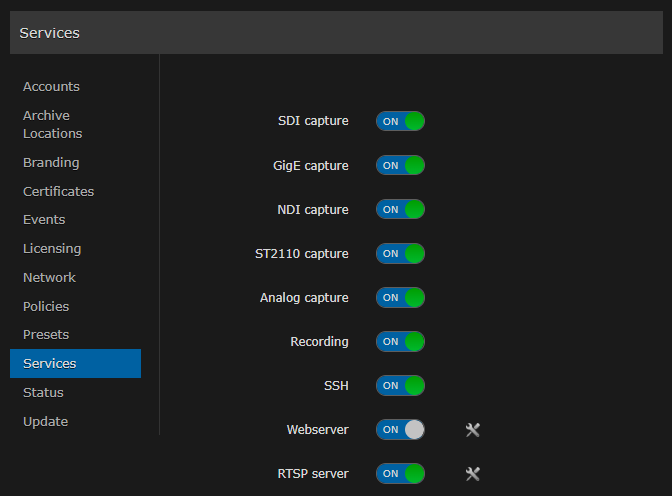Go to the Update section
The width and height of the screenshot is (672, 496).
[45, 422]
